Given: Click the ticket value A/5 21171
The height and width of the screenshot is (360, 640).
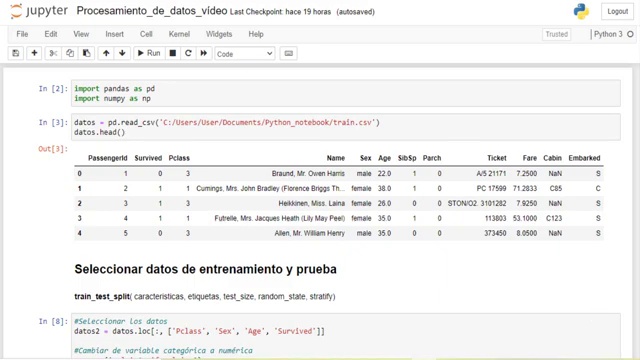Looking at the screenshot, I should click(x=491, y=173).
